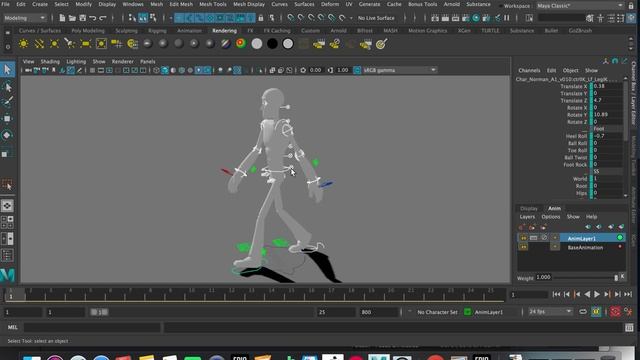Viewport: 640px width, 360px height.
Task: Open the AnimLayer1 layer selector by range slider
Action: click(489, 312)
